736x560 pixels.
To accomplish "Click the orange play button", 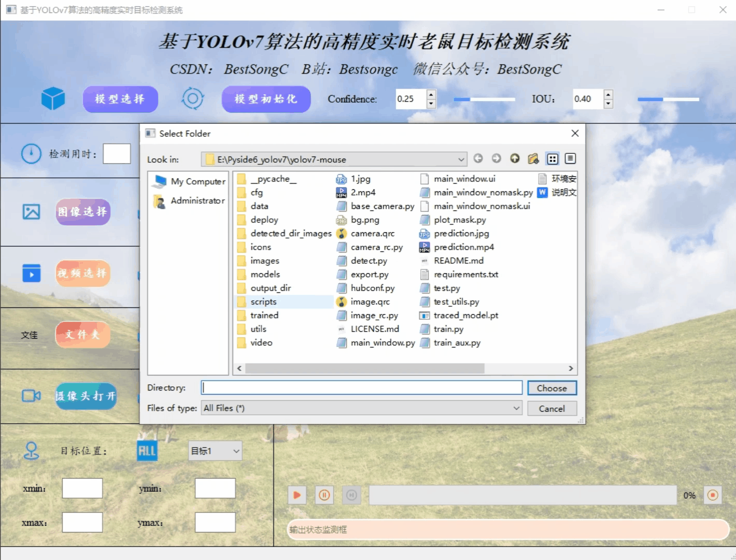I will pyautogui.click(x=297, y=495).
